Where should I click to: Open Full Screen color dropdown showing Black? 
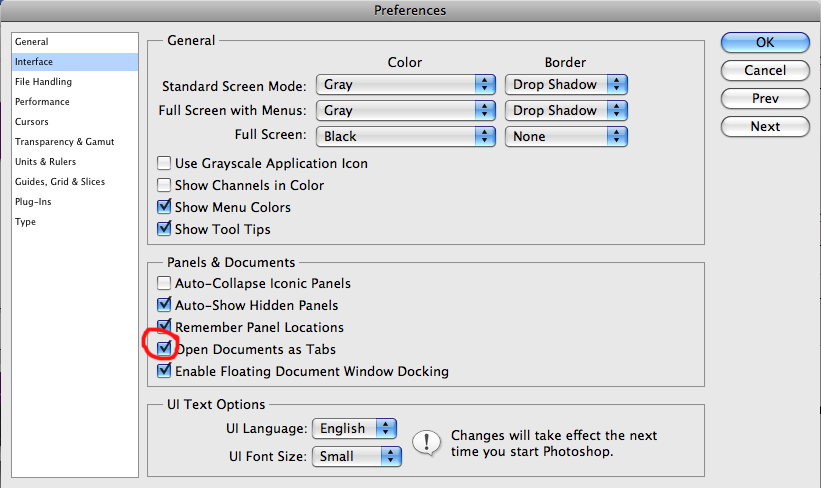tap(406, 136)
